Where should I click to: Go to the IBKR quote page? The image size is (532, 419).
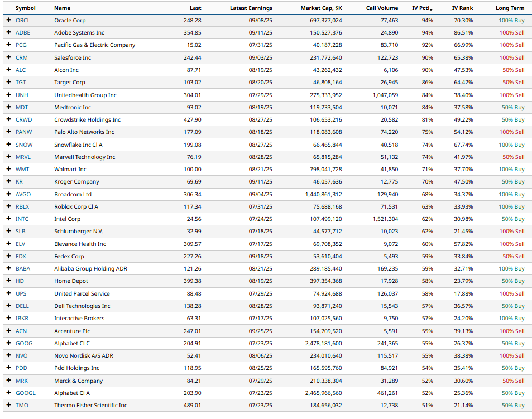click(22, 319)
